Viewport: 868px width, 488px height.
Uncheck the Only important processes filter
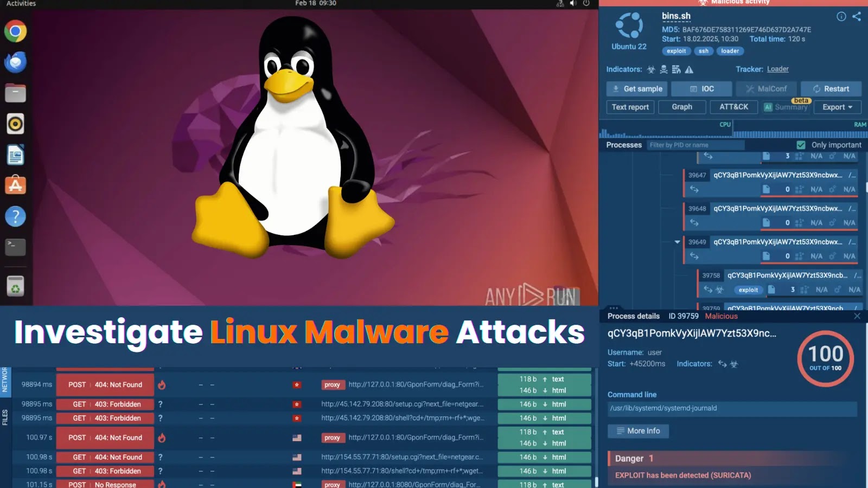coord(801,145)
